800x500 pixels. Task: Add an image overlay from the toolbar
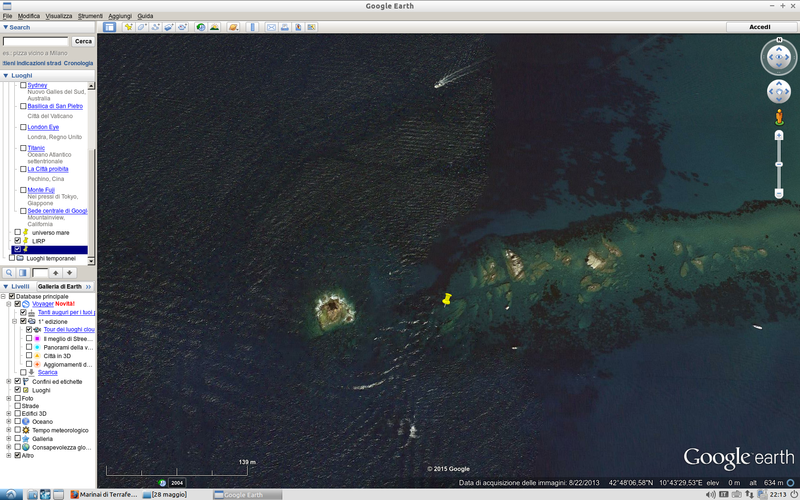(169, 27)
